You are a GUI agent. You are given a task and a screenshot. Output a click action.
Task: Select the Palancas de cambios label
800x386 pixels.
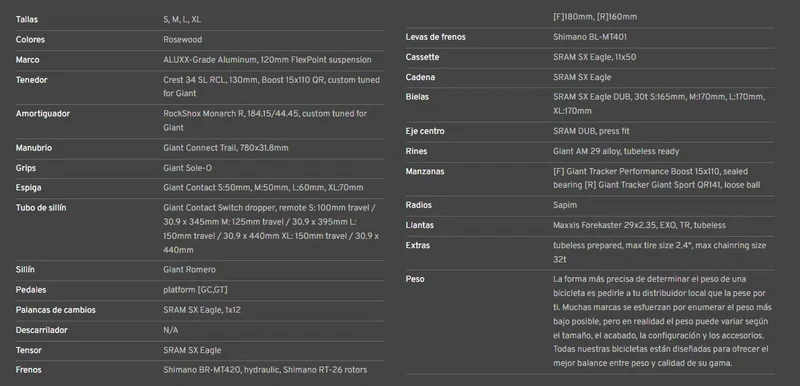tap(56, 310)
